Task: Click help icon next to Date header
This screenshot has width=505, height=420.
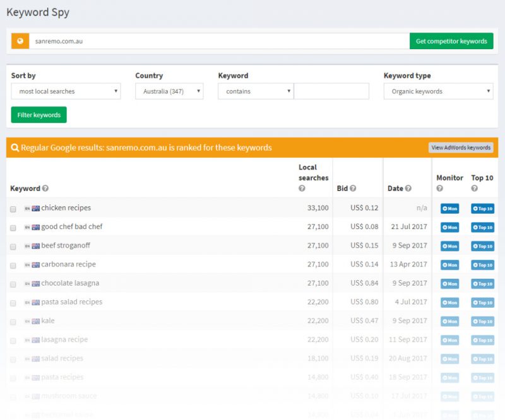Action: (408, 189)
